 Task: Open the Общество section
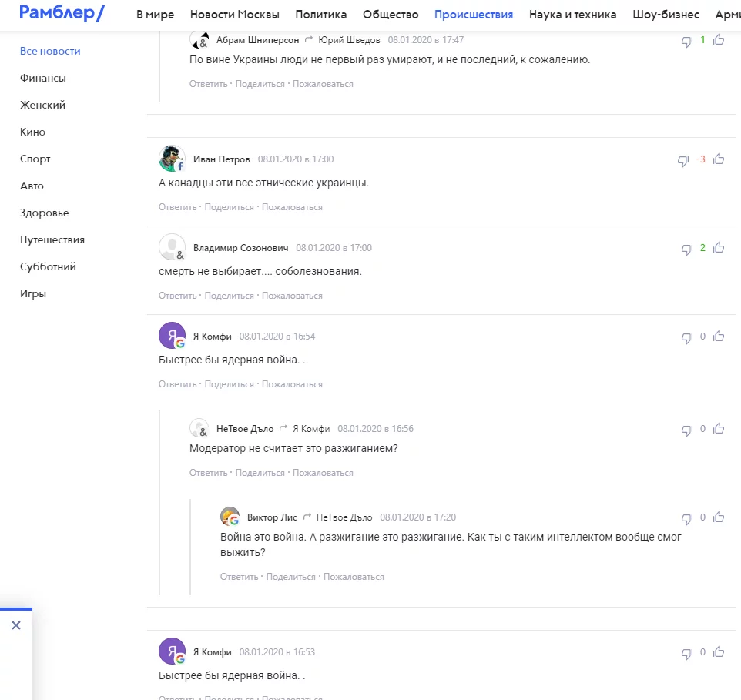point(391,15)
